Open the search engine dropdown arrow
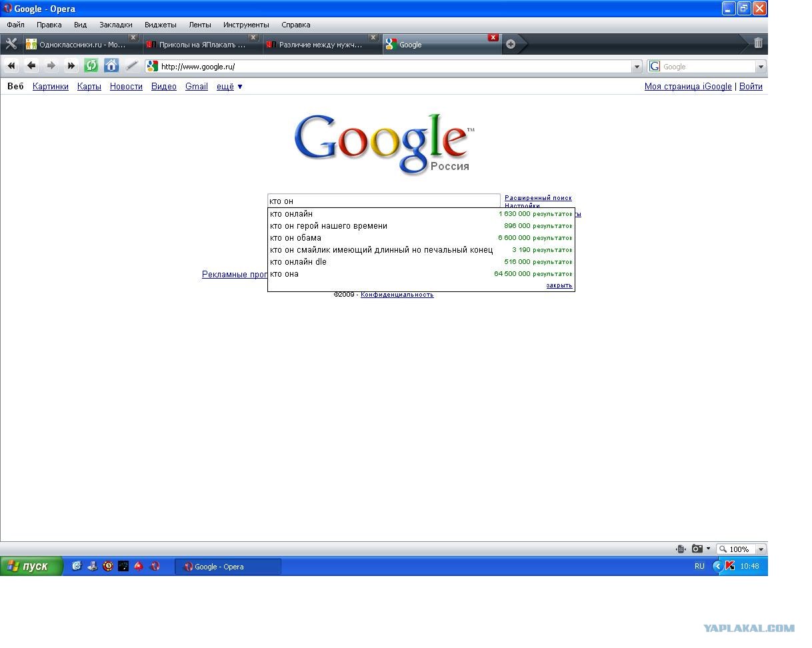812x648 pixels. coord(761,66)
